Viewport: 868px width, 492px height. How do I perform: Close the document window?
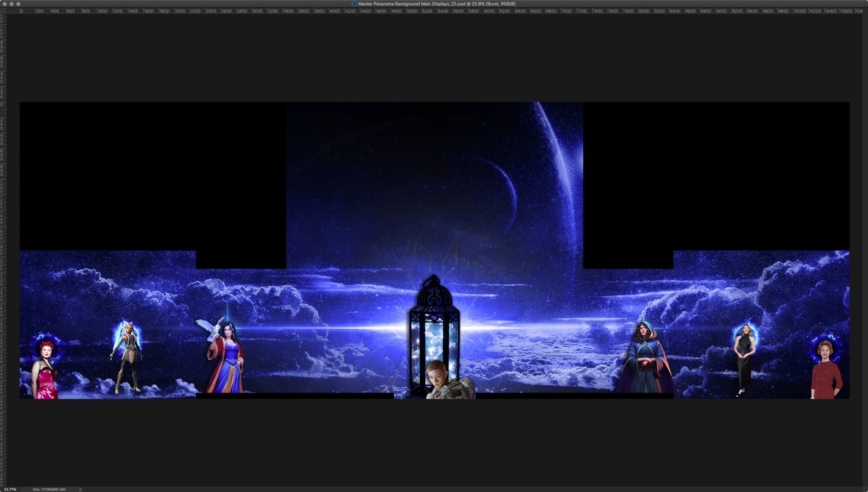[x=5, y=3]
